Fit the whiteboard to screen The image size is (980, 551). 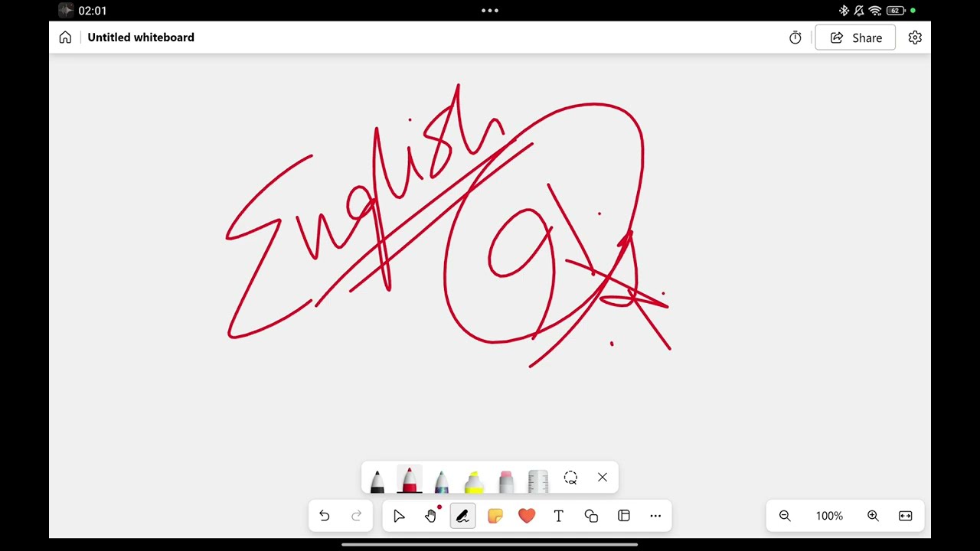click(906, 516)
